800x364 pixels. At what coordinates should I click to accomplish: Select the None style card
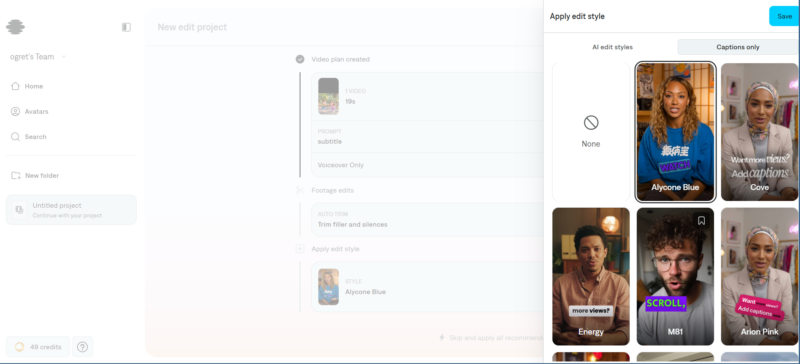point(591,132)
